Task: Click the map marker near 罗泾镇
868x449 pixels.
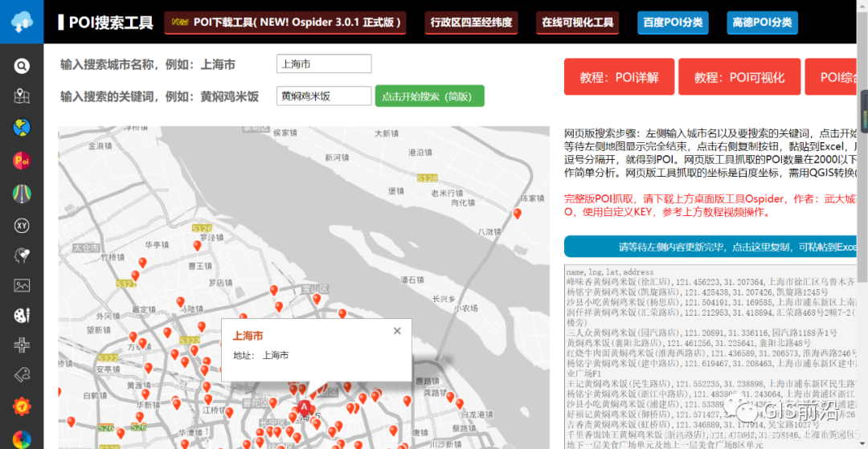Action: pyautogui.click(x=197, y=246)
